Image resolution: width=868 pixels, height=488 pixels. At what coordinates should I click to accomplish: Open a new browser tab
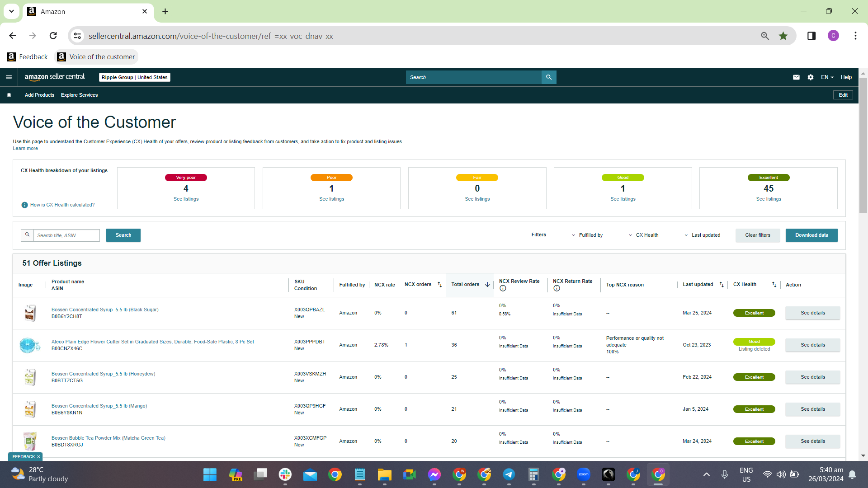click(x=165, y=11)
